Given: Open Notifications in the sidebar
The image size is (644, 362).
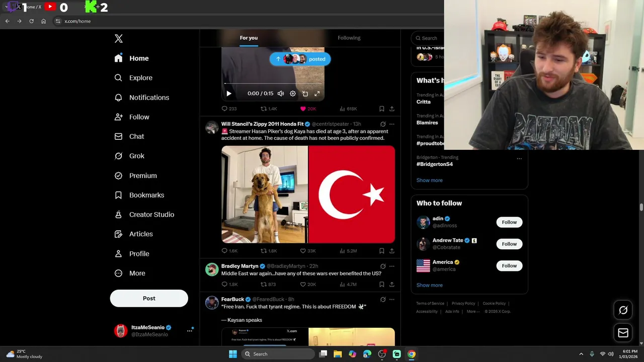Looking at the screenshot, I should click(141, 98).
